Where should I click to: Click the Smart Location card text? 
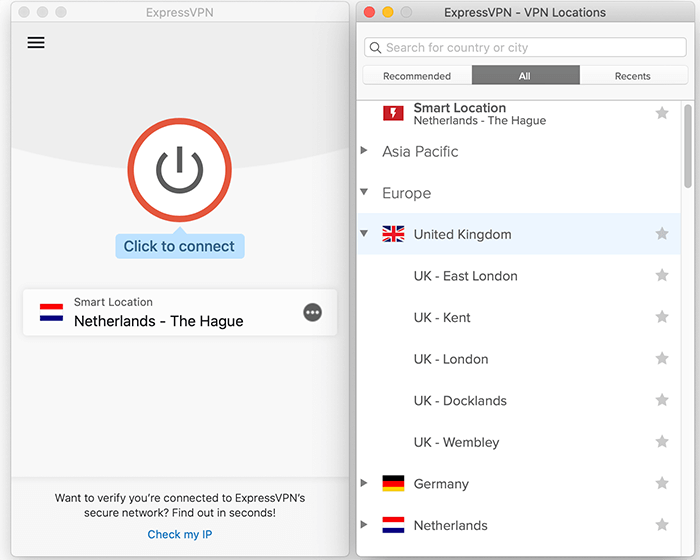coord(158,313)
